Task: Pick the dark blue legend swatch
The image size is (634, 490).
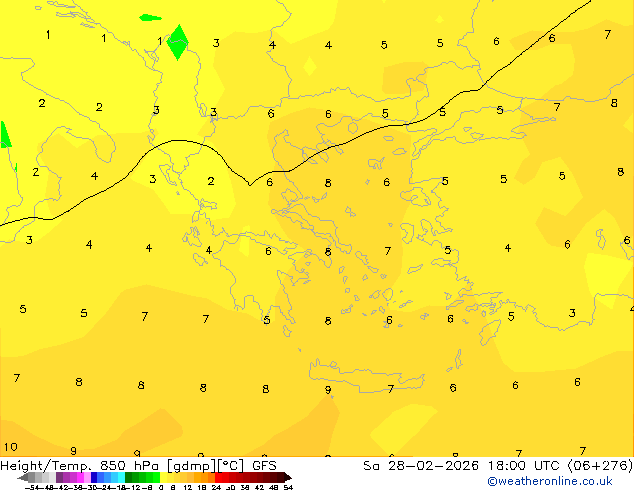Action: (x=94, y=477)
